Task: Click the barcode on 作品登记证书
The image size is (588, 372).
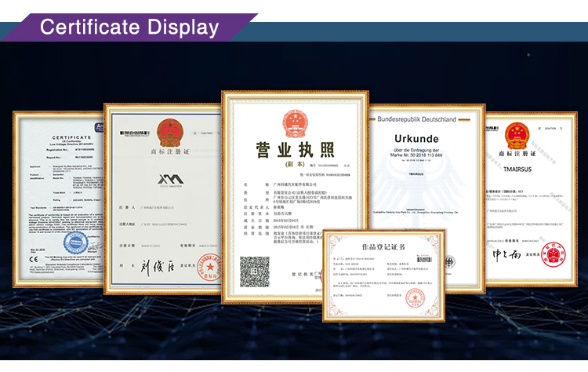Action: [424, 260]
